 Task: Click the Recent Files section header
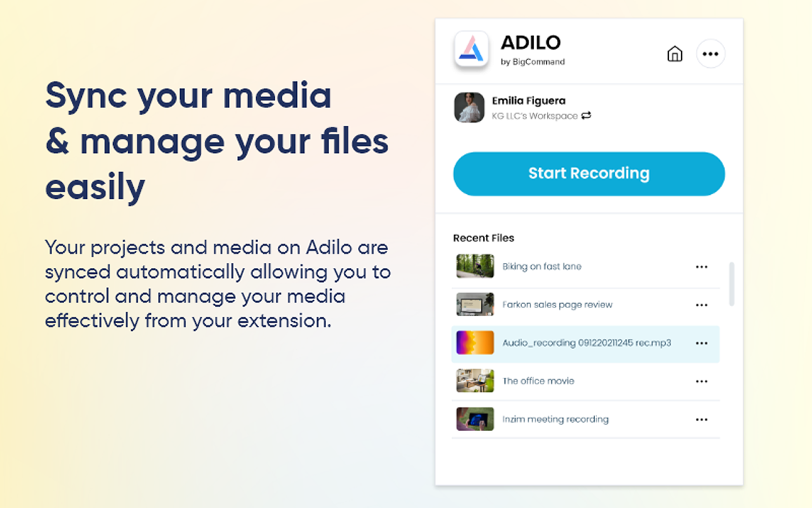click(x=483, y=237)
